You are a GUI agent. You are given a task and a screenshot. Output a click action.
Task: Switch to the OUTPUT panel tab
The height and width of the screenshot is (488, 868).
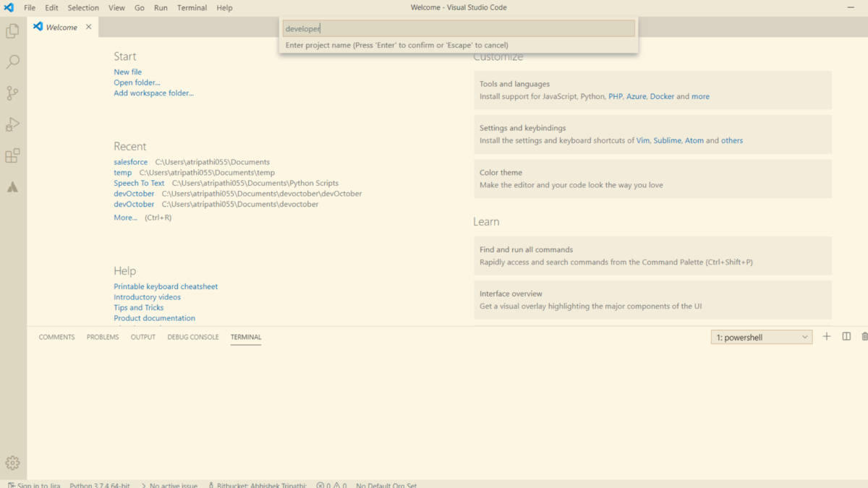pyautogui.click(x=143, y=337)
